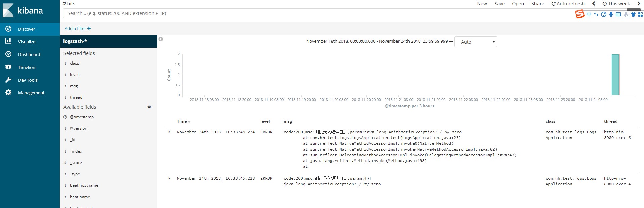Click thread value http-nio-8080-exec-6
Image resolution: width=644 pixels, height=208 pixels.
point(617,135)
